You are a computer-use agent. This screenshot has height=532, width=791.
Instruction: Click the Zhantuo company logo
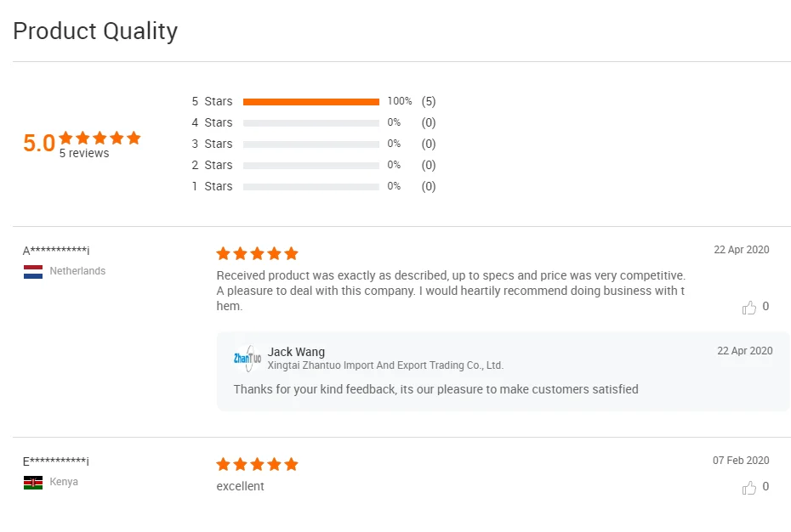pos(248,359)
